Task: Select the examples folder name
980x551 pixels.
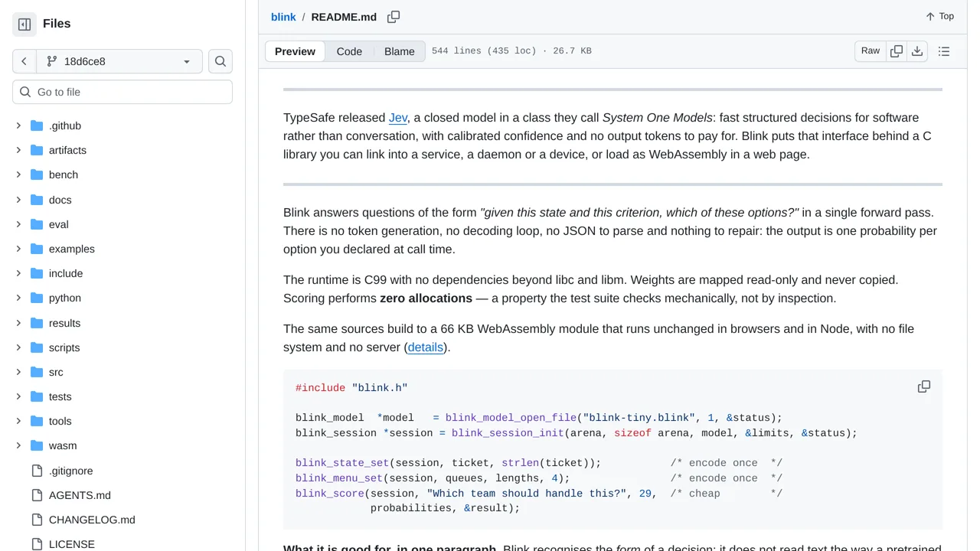Action: (72, 249)
